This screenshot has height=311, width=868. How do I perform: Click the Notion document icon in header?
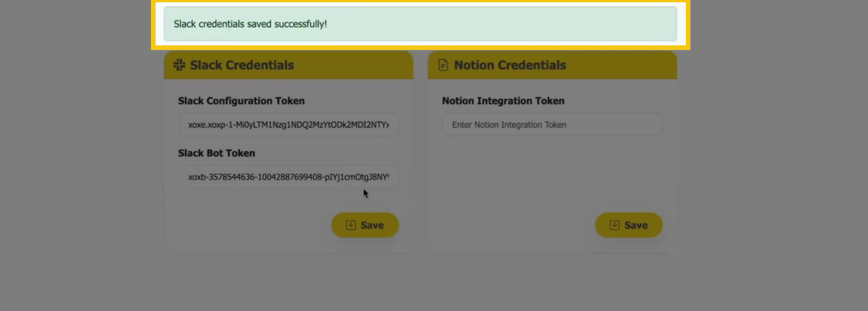(443, 65)
